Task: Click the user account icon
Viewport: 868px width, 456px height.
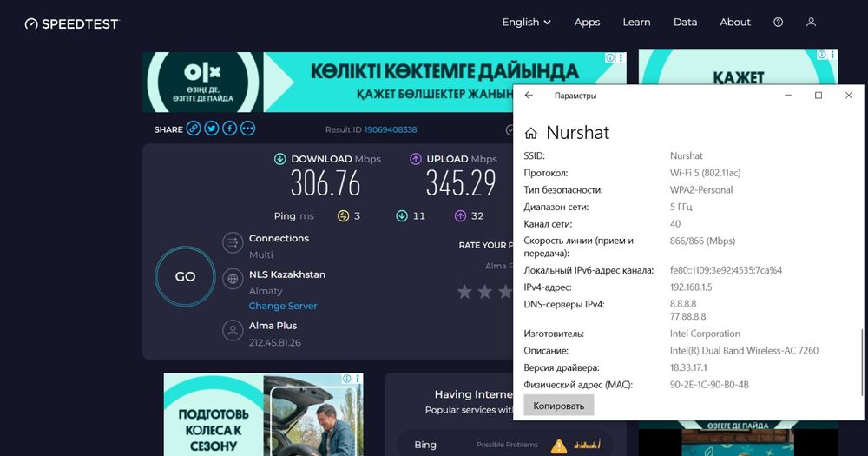Action: click(811, 23)
